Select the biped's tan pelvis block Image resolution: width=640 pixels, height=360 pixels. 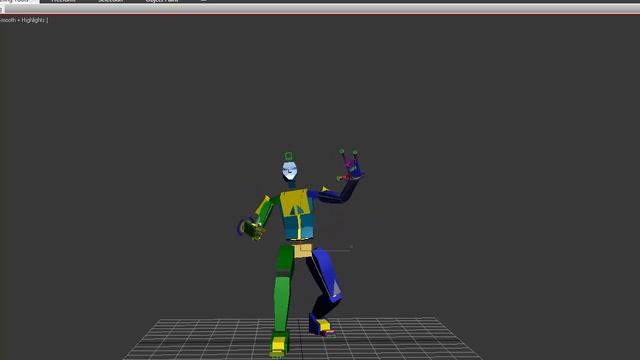[x=302, y=250]
